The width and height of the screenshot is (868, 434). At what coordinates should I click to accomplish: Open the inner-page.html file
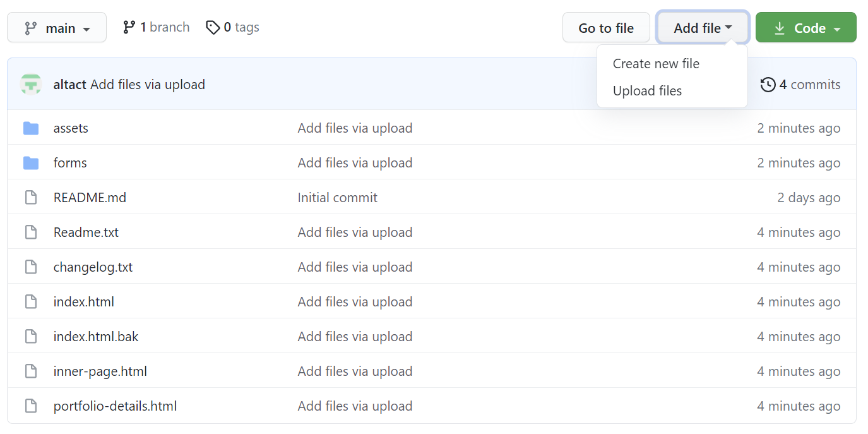100,371
